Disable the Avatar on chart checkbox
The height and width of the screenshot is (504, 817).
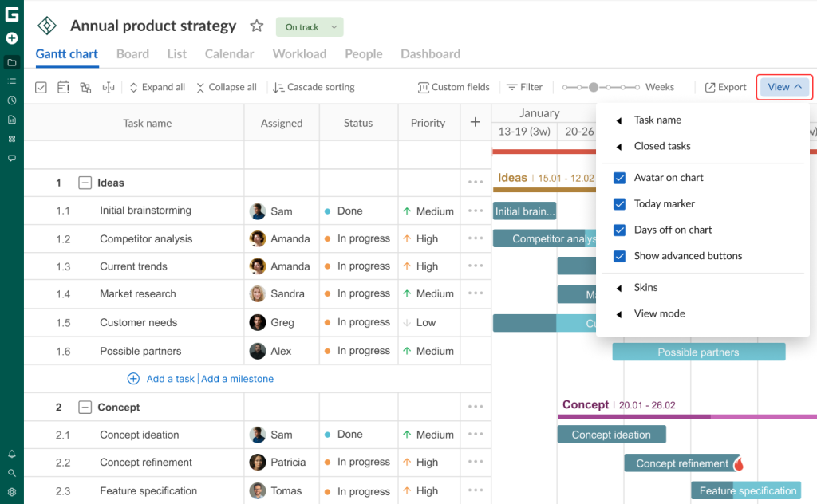coord(619,178)
